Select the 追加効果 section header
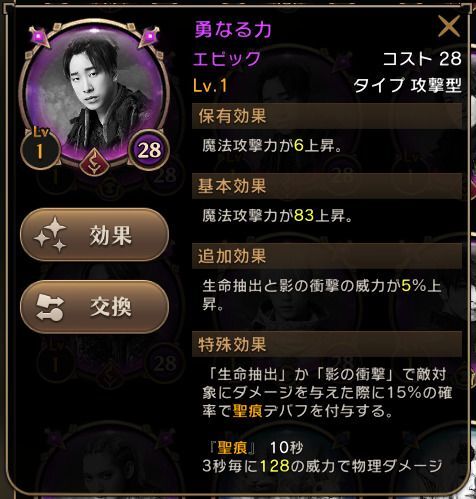Viewport: 476px width, 499px height. (x=327, y=256)
